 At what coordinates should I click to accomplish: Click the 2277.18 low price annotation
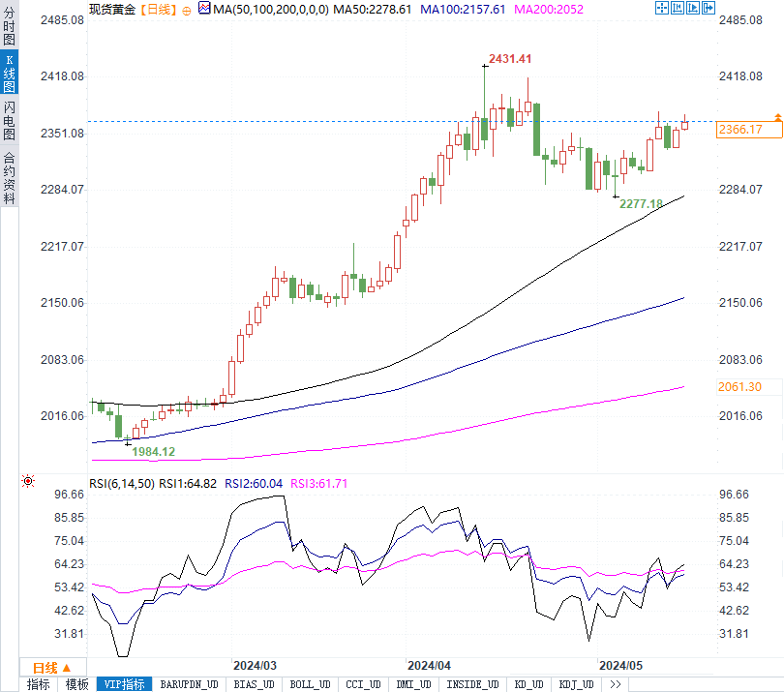pos(641,203)
